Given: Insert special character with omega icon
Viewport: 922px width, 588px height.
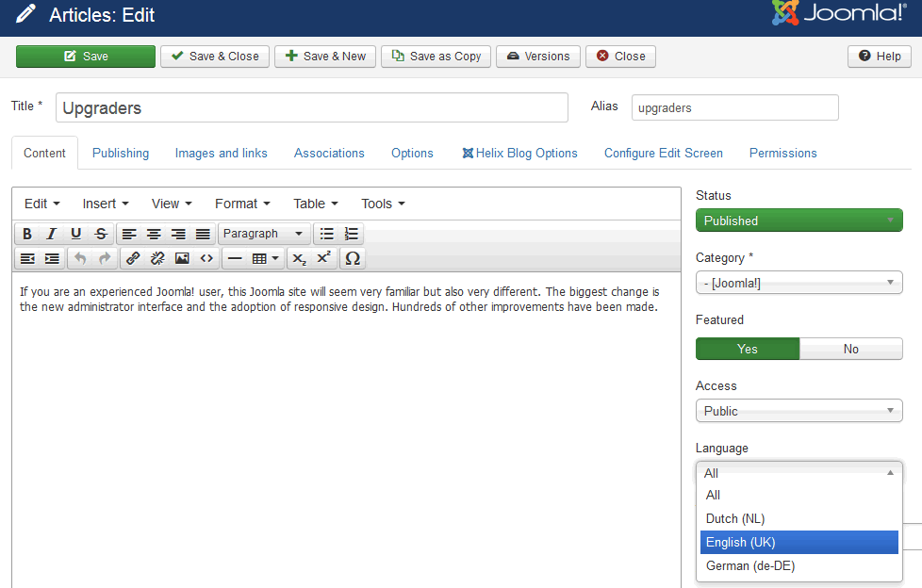Looking at the screenshot, I should click(352, 258).
